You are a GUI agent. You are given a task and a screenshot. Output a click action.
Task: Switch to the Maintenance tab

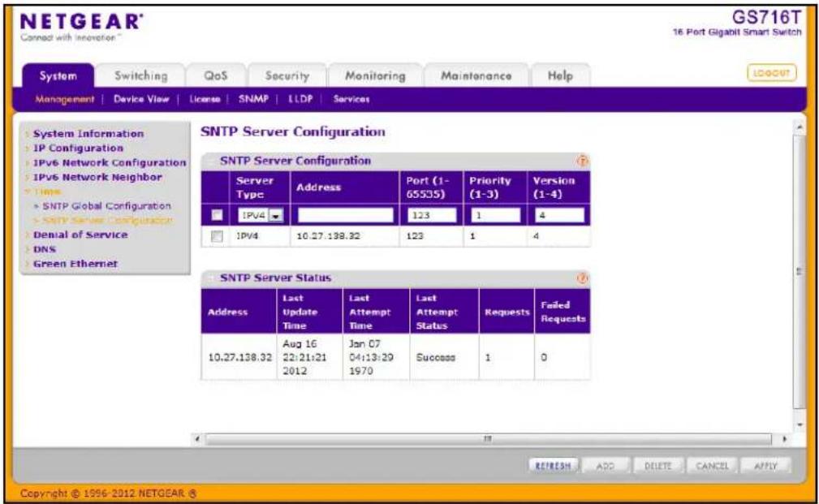476,75
